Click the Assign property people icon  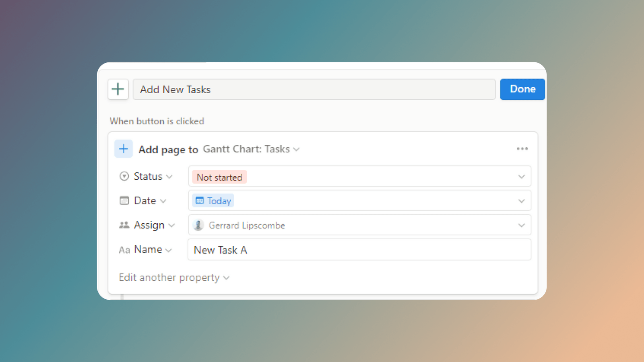[x=124, y=225]
